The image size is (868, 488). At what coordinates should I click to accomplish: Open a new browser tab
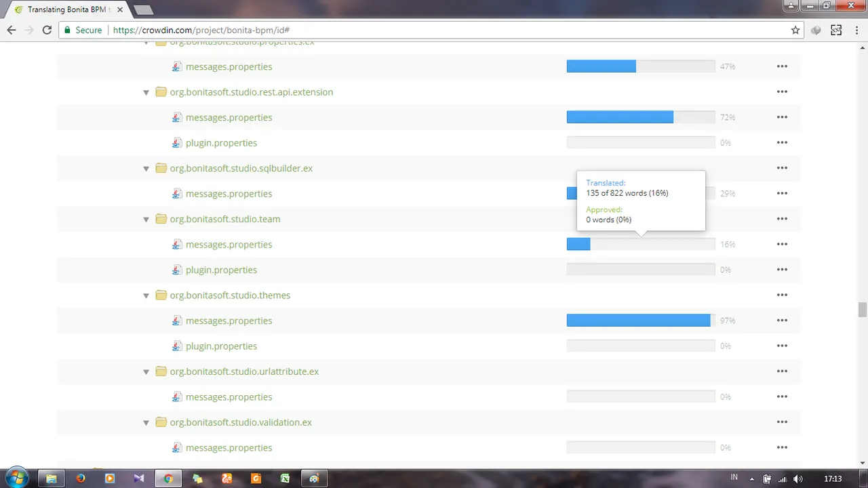pos(143,10)
